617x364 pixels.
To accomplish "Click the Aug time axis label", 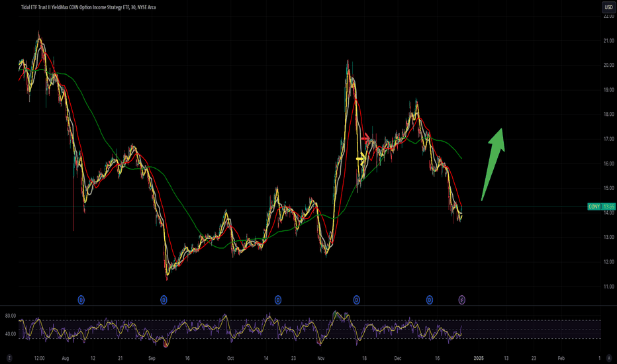I will (x=66, y=358).
